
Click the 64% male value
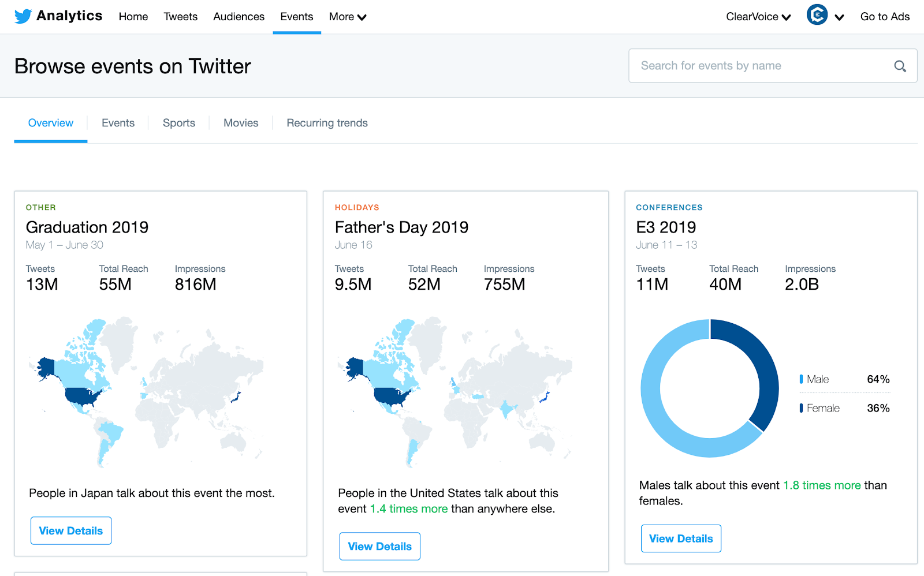[x=878, y=379]
